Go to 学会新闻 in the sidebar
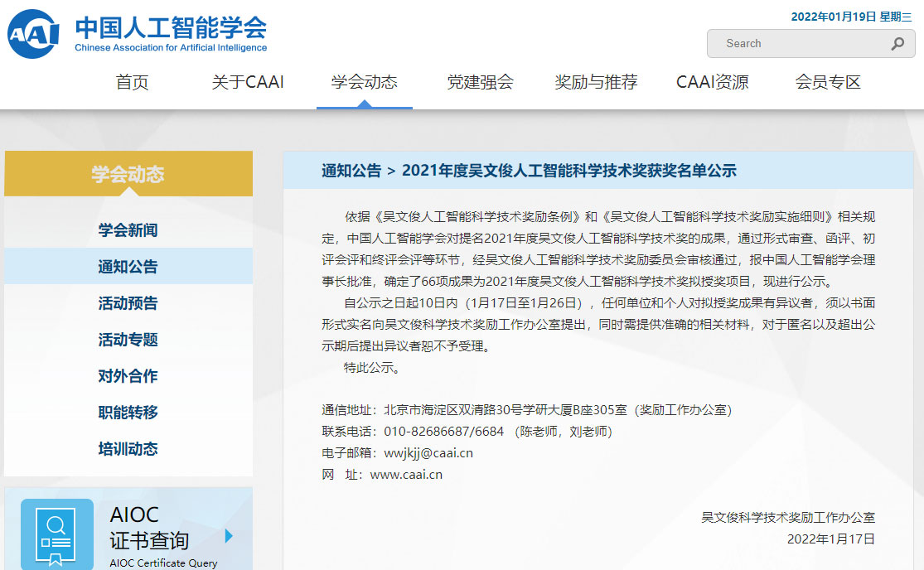 (x=128, y=230)
